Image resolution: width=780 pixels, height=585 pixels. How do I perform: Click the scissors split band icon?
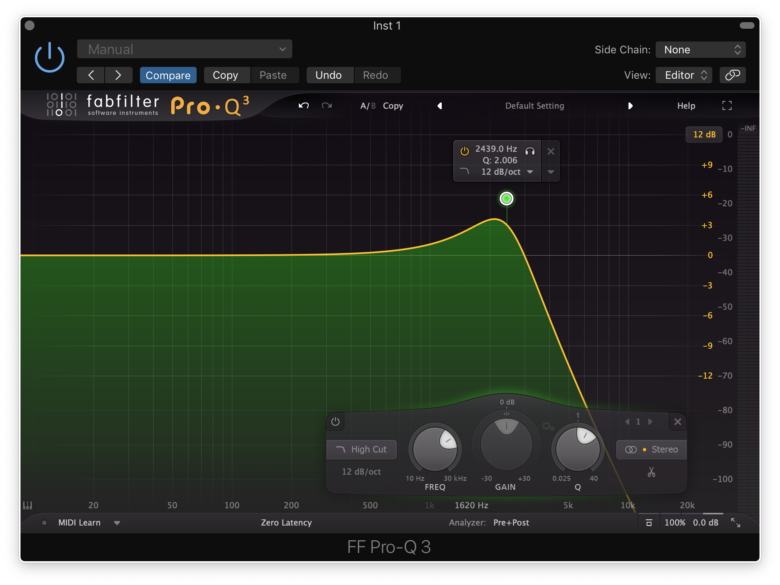(x=651, y=472)
